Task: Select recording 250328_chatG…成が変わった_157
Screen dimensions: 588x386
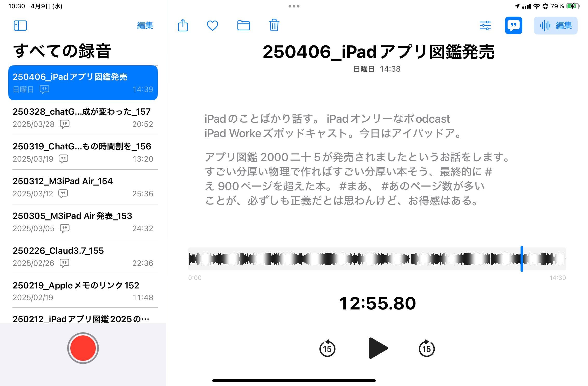Action: pyautogui.click(x=83, y=118)
